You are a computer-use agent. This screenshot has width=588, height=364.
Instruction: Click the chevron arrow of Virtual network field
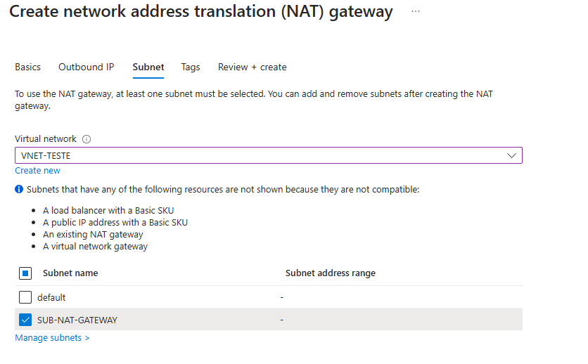point(511,155)
